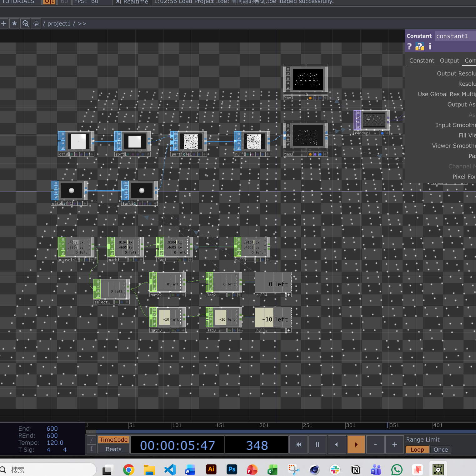Click the timeline ruler near frame 201
This screenshot has width=476, height=476.
tap(264, 425)
